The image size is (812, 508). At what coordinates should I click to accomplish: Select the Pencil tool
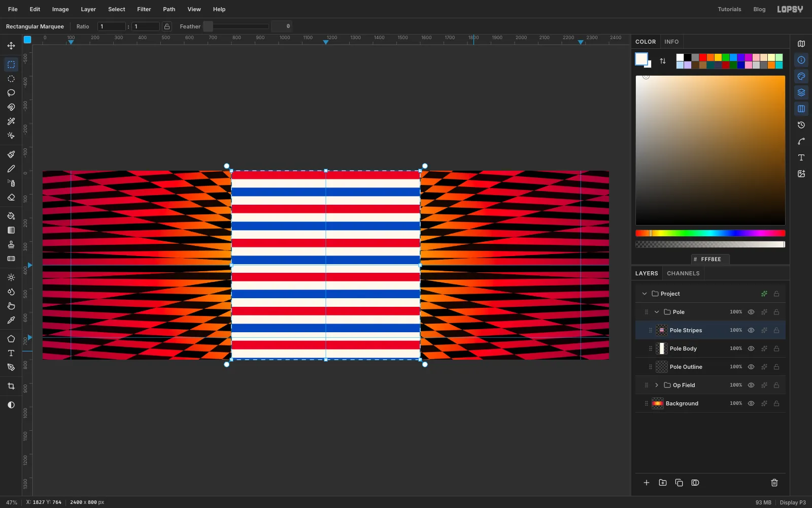click(11, 169)
